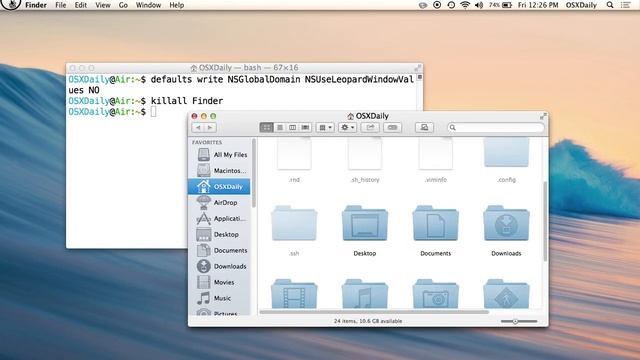This screenshot has width=640, height=360.
Task: Click the Time Machine menu bar icon
Action: click(x=451, y=5)
